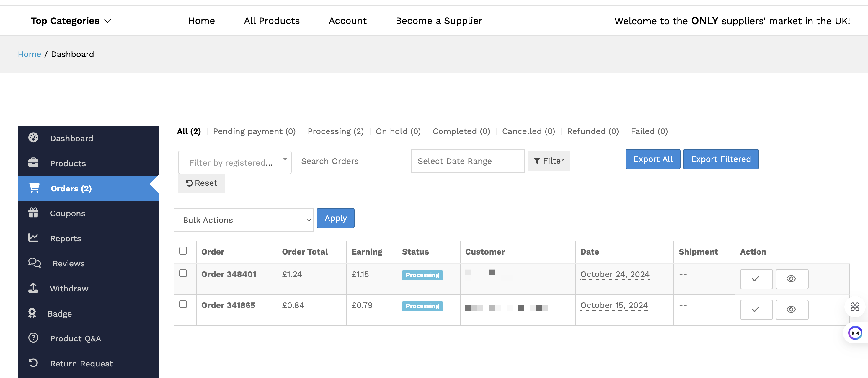Click the Reset filters button

point(201,183)
